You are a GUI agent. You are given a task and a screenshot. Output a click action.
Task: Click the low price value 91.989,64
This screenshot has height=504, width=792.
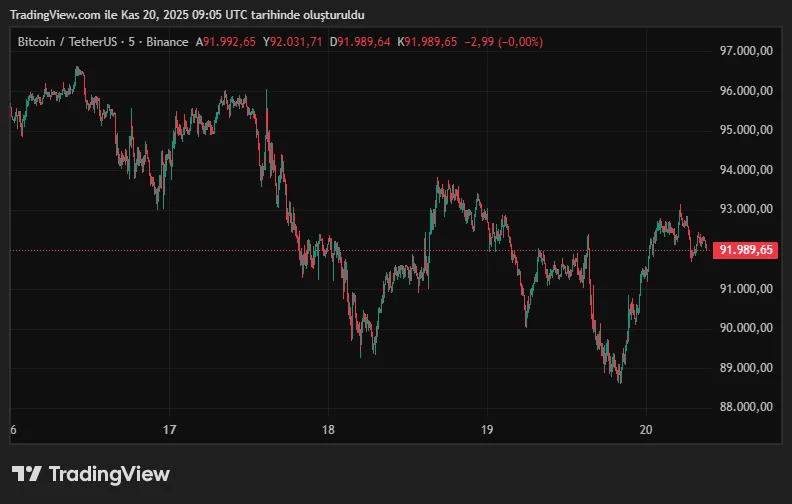[x=367, y=42]
